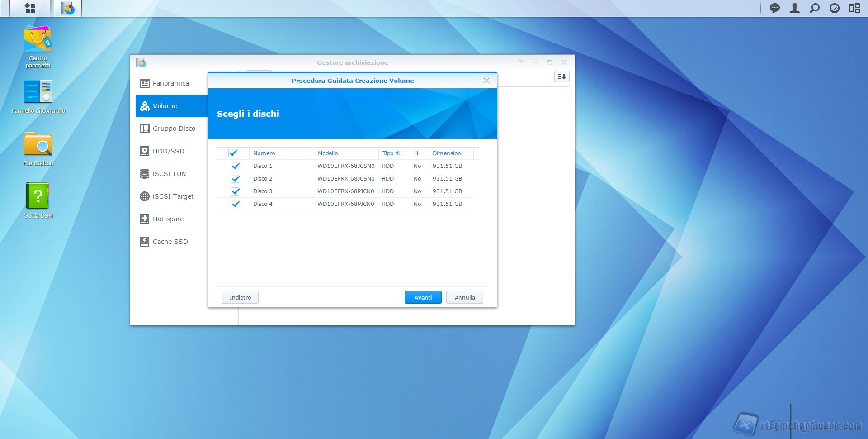Switch to the HDD/SSD section
This screenshot has width=868, height=439.
[x=168, y=151]
